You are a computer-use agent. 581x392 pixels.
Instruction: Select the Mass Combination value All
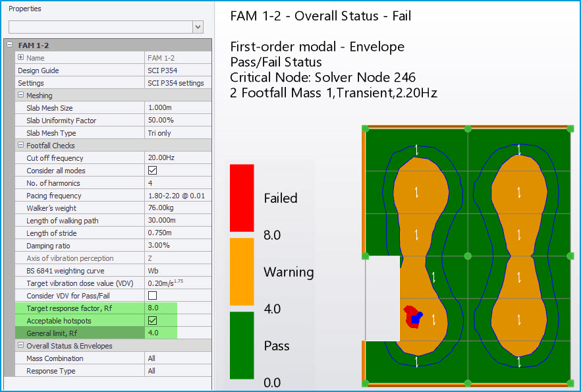point(178,358)
